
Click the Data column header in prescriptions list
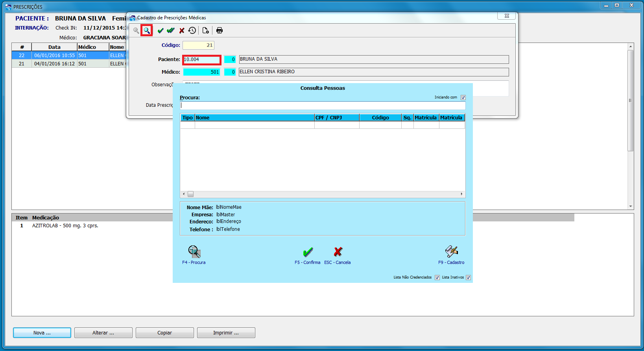click(x=54, y=47)
